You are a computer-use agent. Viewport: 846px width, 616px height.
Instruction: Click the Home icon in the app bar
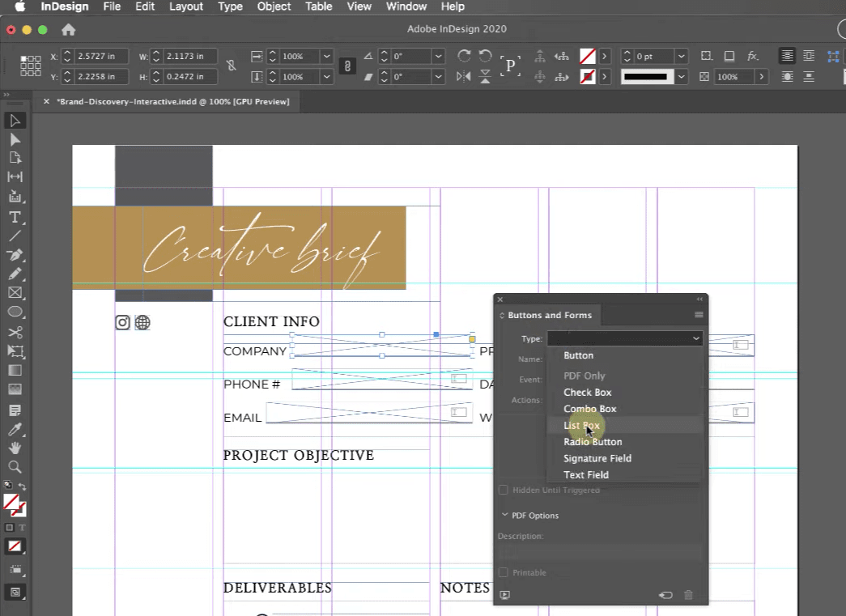click(x=68, y=29)
